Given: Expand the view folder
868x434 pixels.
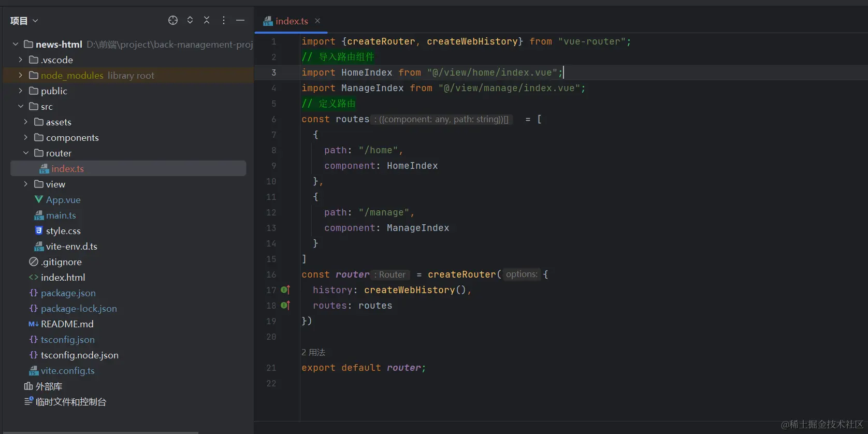Looking at the screenshot, I should [x=26, y=184].
